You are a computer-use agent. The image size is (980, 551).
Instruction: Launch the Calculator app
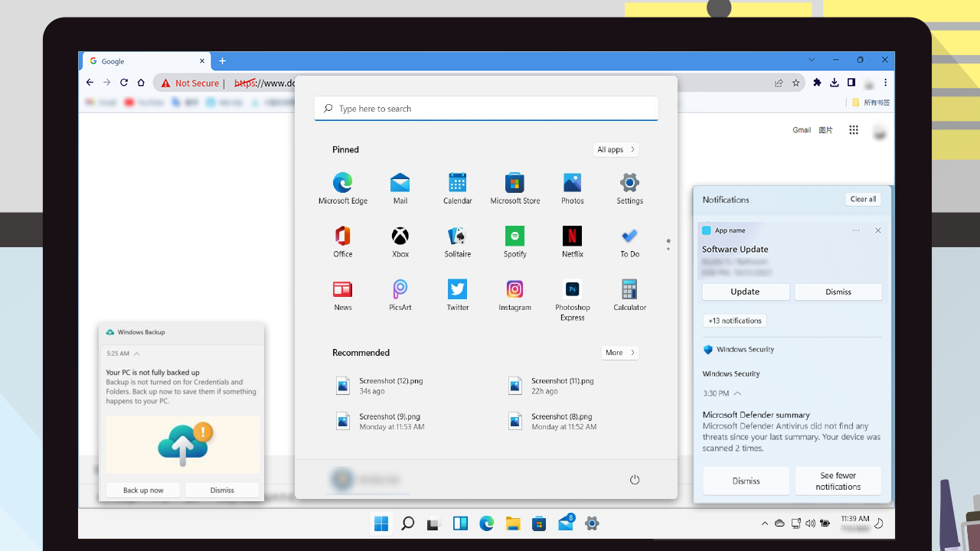pyautogui.click(x=629, y=295)
